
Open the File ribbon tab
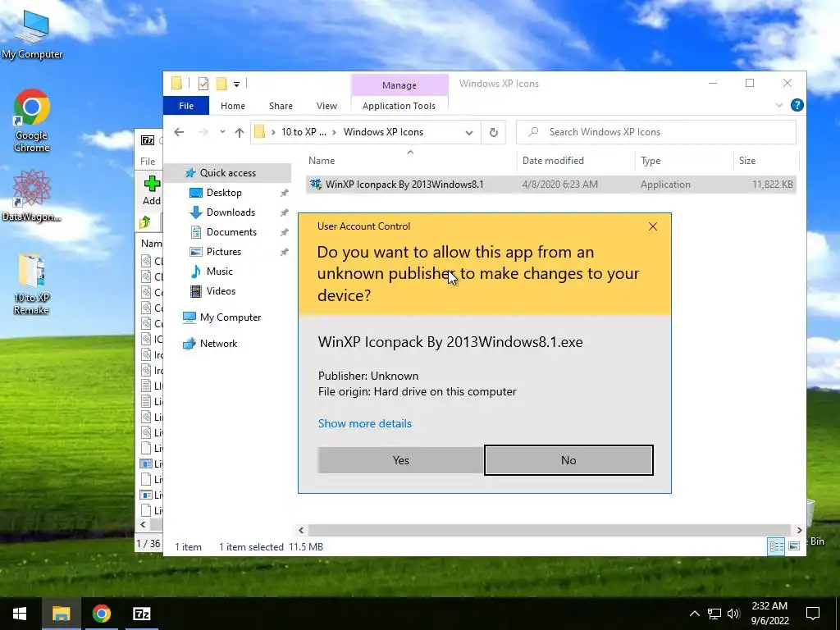pyautogui.click(x=186, y=106)
